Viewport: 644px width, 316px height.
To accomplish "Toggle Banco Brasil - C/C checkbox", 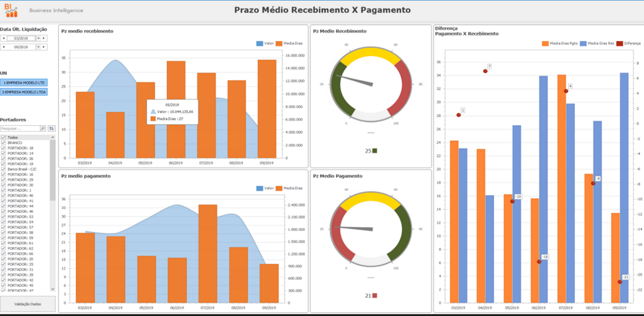I will click(4, 169).
